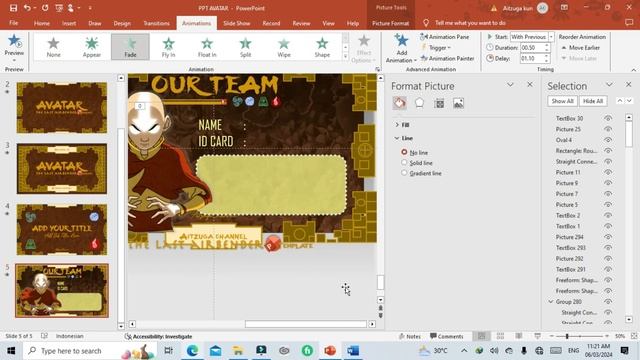
Task: Click the zoom slider handle
Action: click(x=567, y=336)
